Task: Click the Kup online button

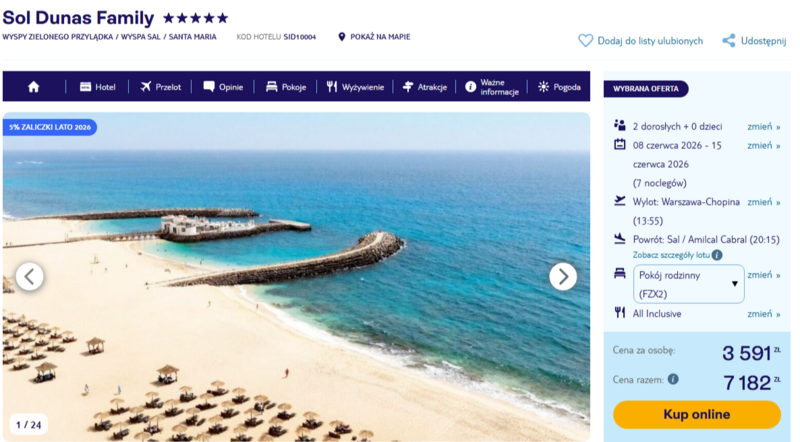Action: pos(696,414)
